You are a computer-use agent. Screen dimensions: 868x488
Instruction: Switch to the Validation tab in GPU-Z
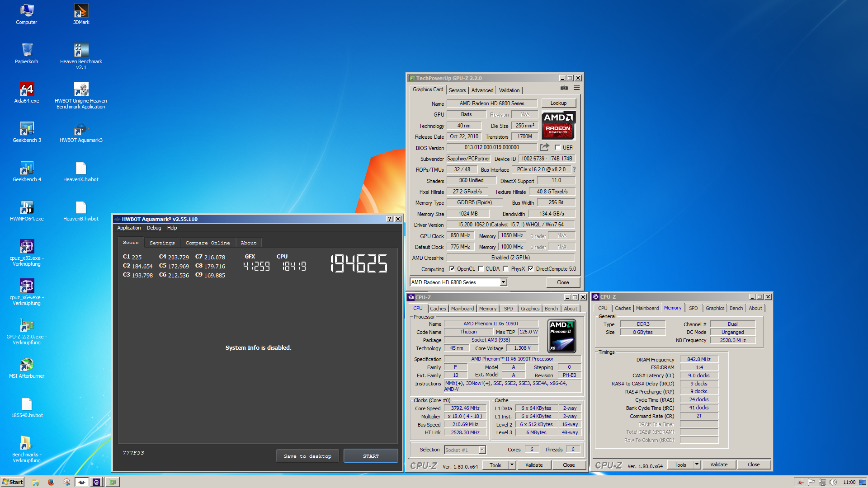pos(509,90)
